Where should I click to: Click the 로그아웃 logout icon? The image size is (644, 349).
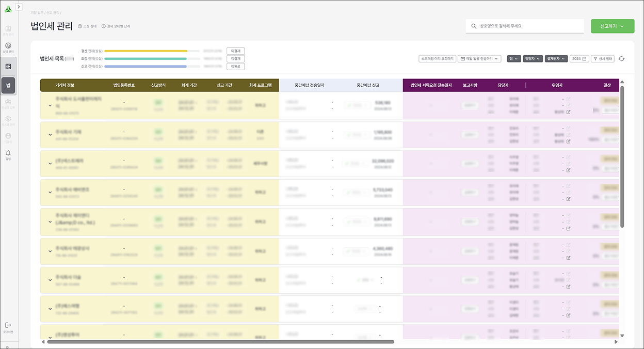click(x=8, y=325)
